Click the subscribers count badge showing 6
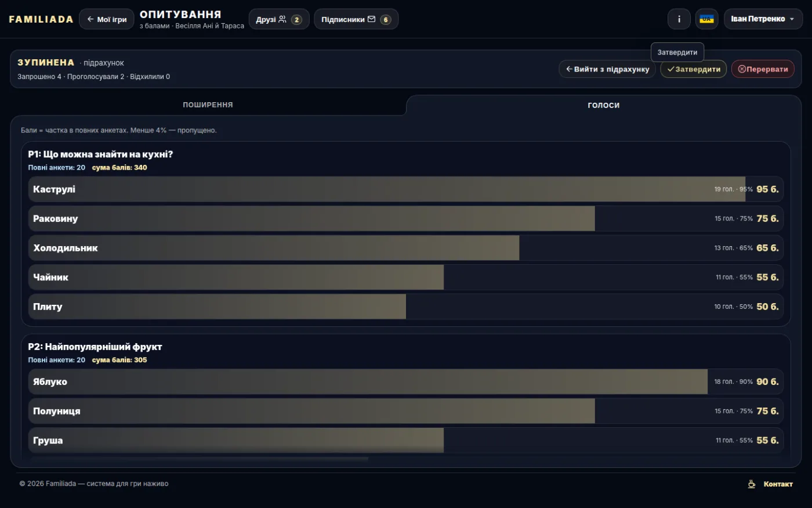This screenshot has height=508, width=812. [386, 20]
